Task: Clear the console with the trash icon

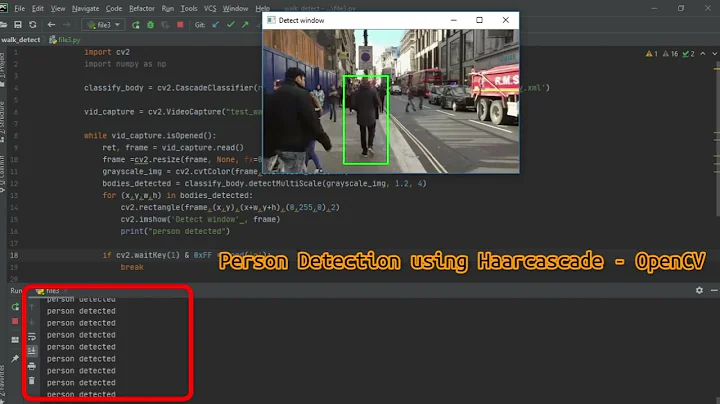Action: click(32, 381)
